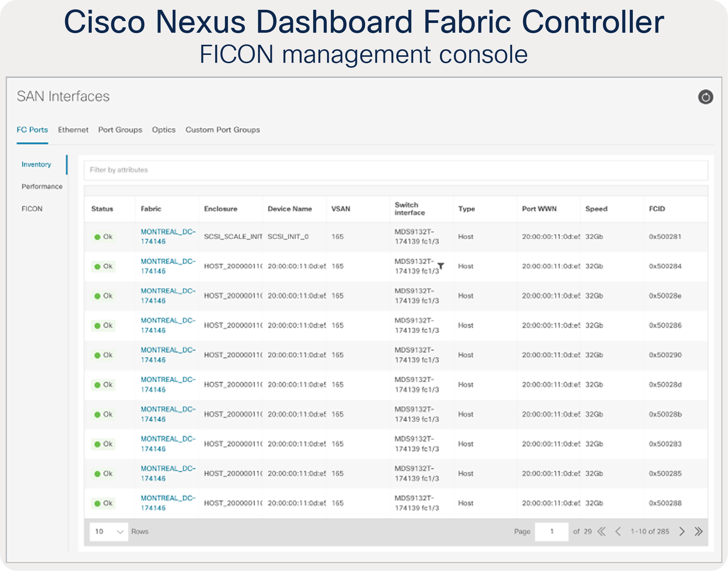Viewport: 728px width, 571px height.
Task: Click the page number input field
Action: click(552, 532)
